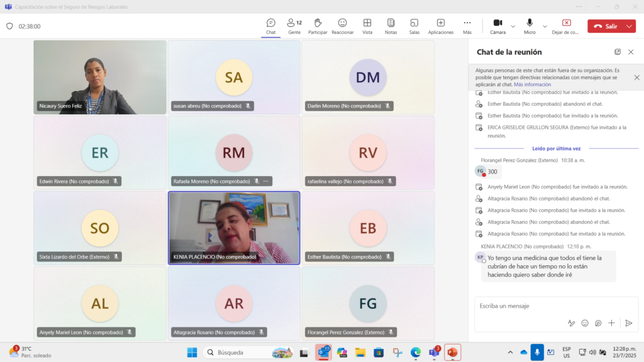Open meeting Notas

(x=391, y=26)
